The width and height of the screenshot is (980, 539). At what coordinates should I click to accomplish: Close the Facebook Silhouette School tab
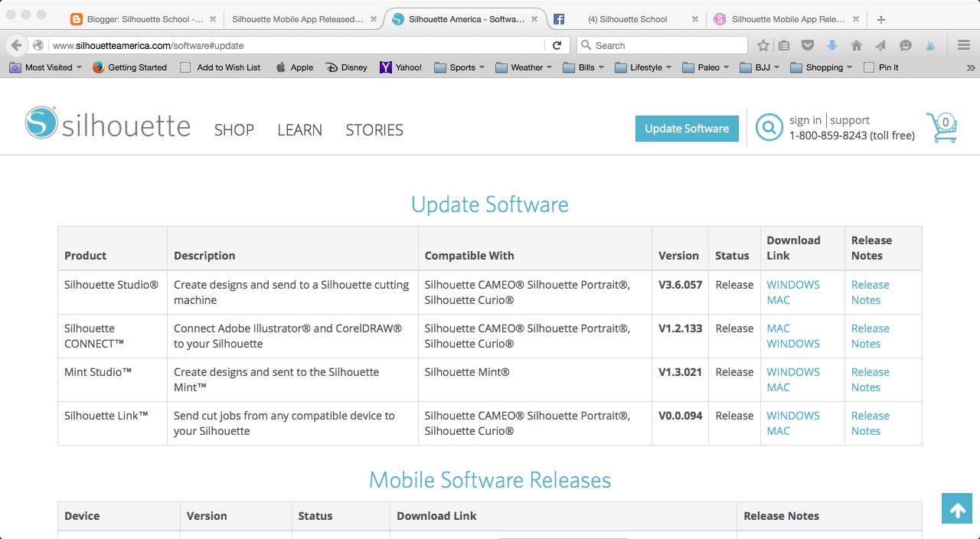click(695, 19)
